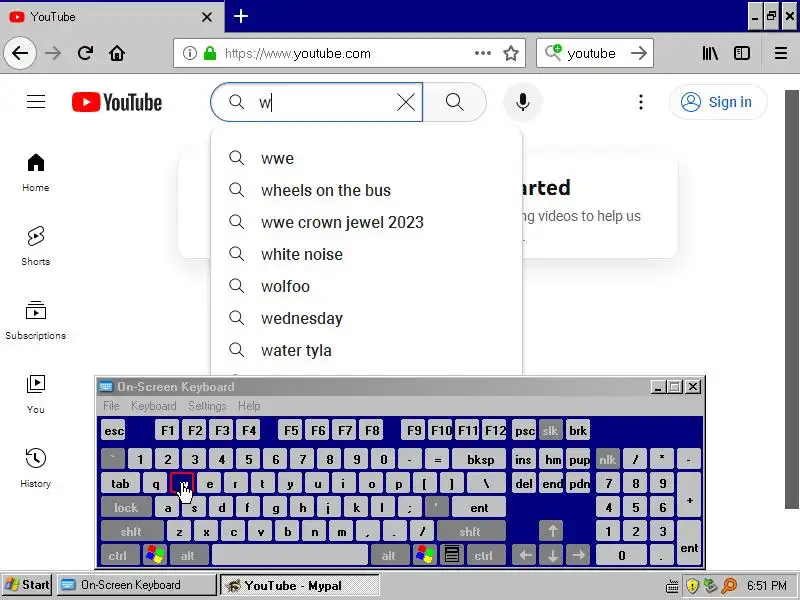Open Subscriptions in the YouTube sidebar
This screenshot has height=600, width=800.
[36, 320]
